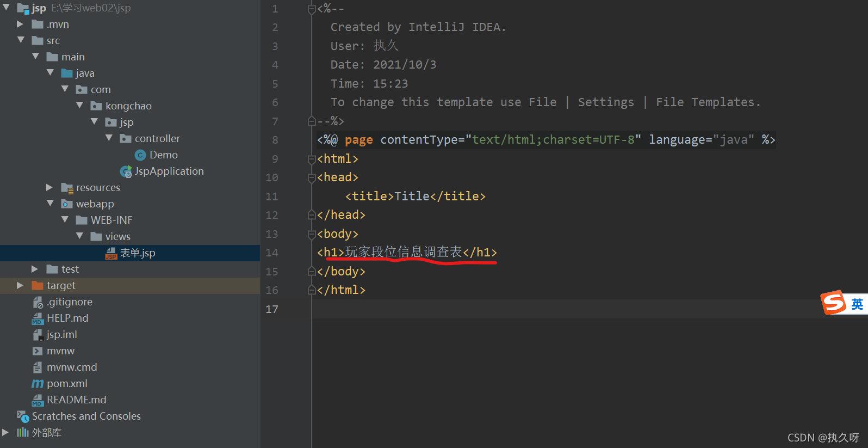The width and height of the screenshot is (868, 448).
Task: Click the pom.xml Maven icon
Action: (x=38, y=384)
